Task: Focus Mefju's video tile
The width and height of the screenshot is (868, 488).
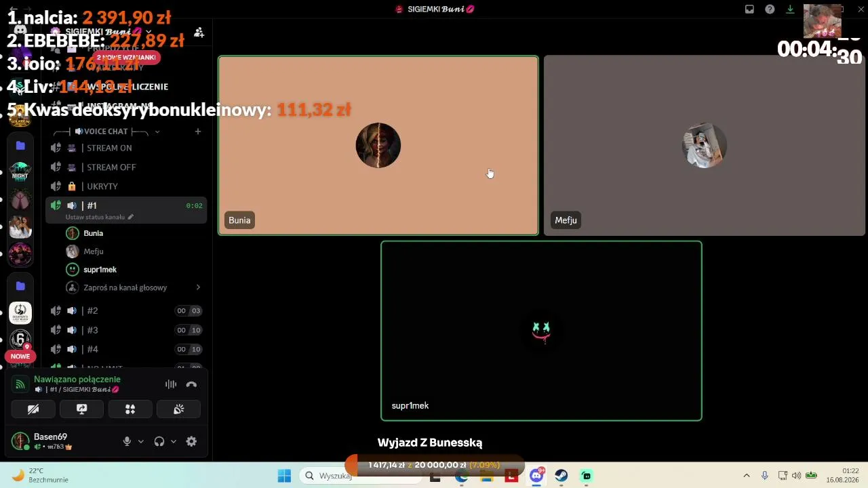Action: (705, 146)
